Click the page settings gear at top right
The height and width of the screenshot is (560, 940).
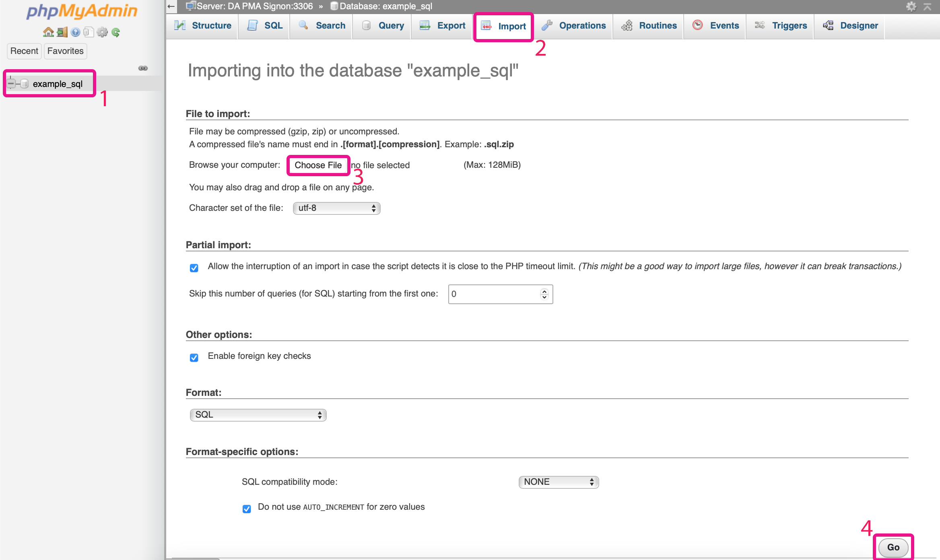911,6
